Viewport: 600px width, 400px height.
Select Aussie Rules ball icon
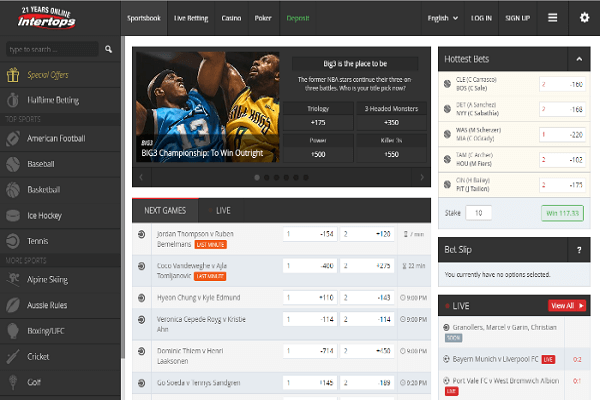pos(13,305)
